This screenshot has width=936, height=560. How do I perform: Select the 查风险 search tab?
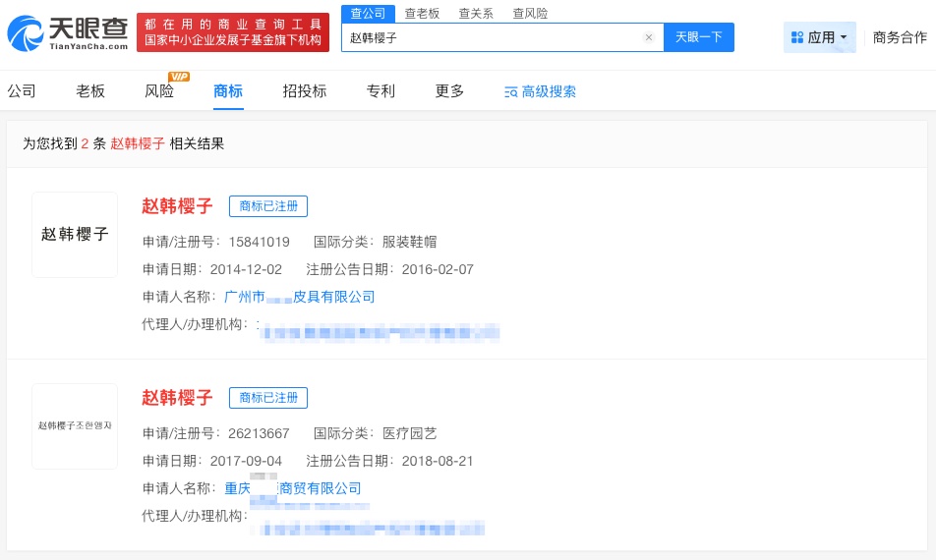coord(530,13)
